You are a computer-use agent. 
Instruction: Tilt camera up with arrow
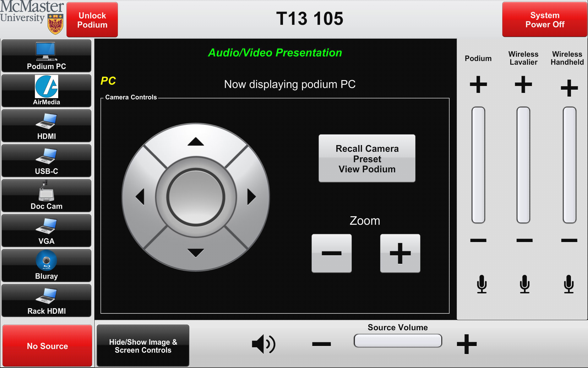point(196,142)
